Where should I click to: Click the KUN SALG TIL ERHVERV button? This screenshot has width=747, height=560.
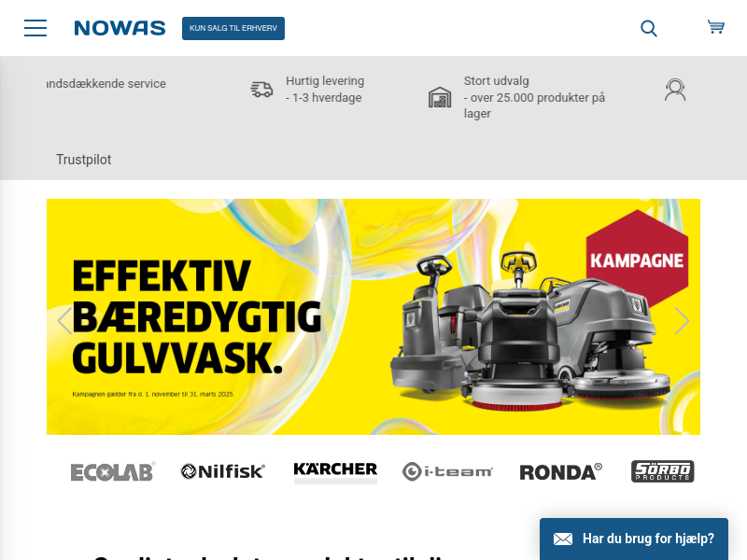click(x=233, y=29)
